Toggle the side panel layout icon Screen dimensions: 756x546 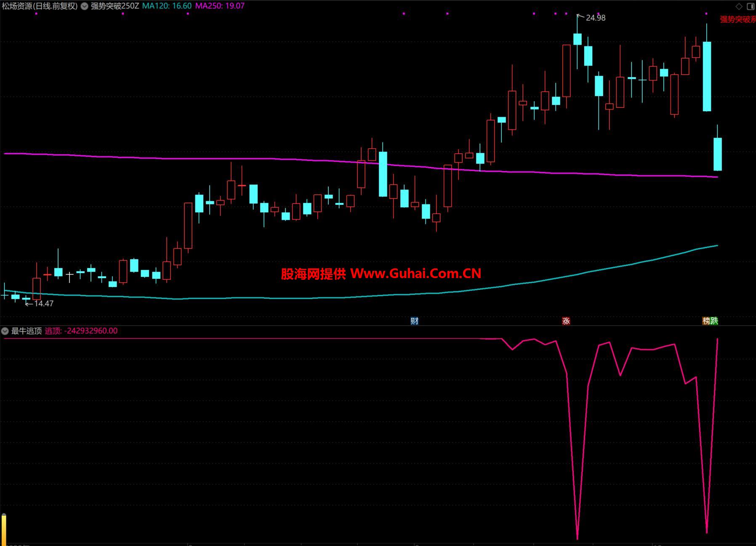tap(751, 6)
